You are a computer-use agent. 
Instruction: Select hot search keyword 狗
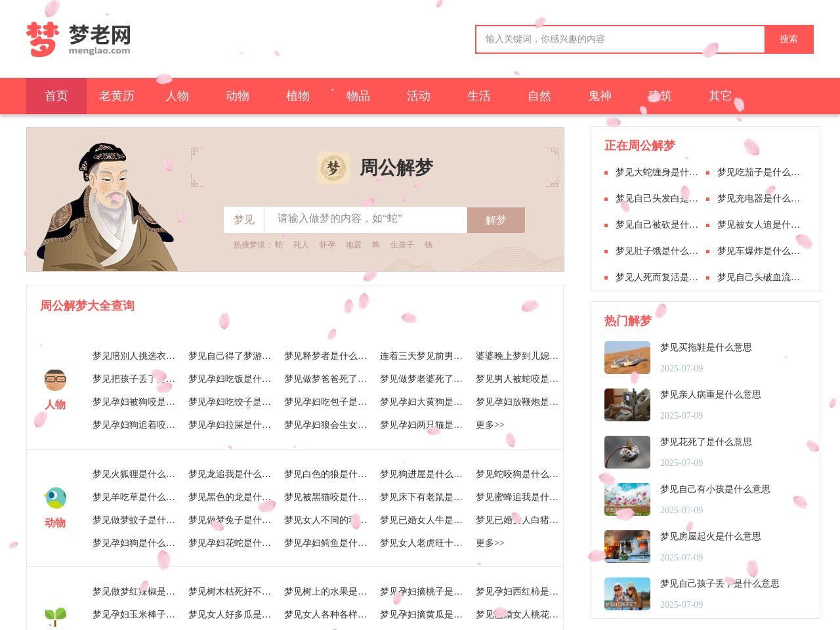click(x=376, y=245)
